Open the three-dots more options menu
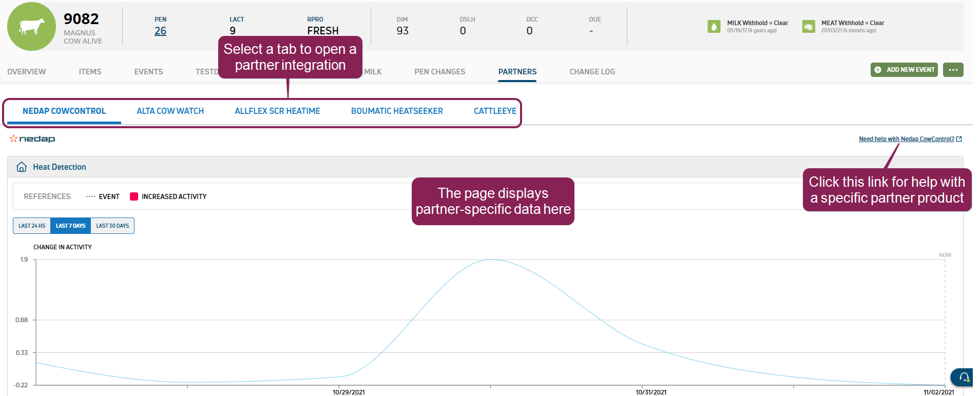980x396 pixels. coord(953,70)
